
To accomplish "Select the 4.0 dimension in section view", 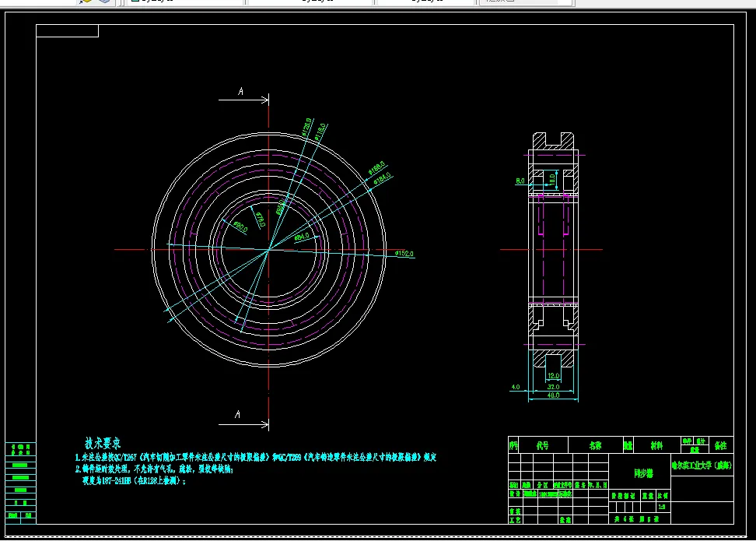I will (x=516, y=387).
